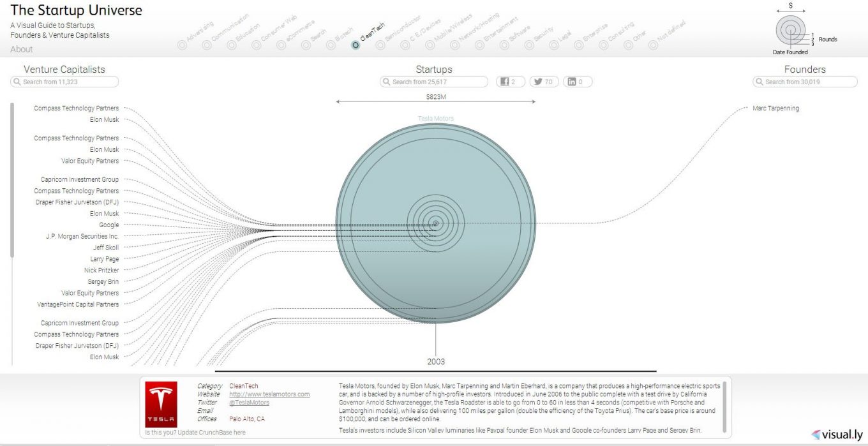The height and width of the screenshot is (446, 868).
Task: Choose the C.E./Devices category filter
Action: [x=405, y=45]
